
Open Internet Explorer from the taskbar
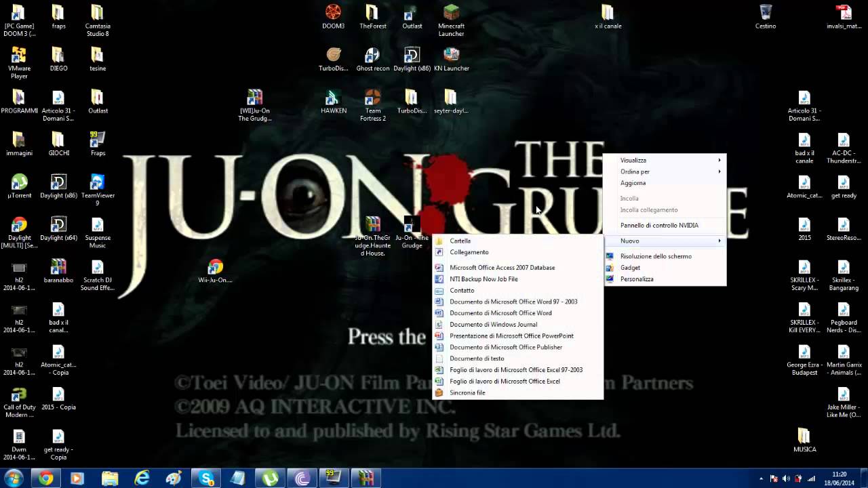[x=142, y=478]
